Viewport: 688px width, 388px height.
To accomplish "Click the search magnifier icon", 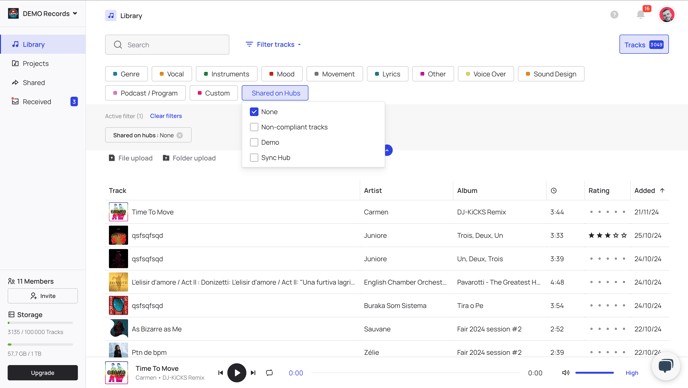I will coord(118,45).
